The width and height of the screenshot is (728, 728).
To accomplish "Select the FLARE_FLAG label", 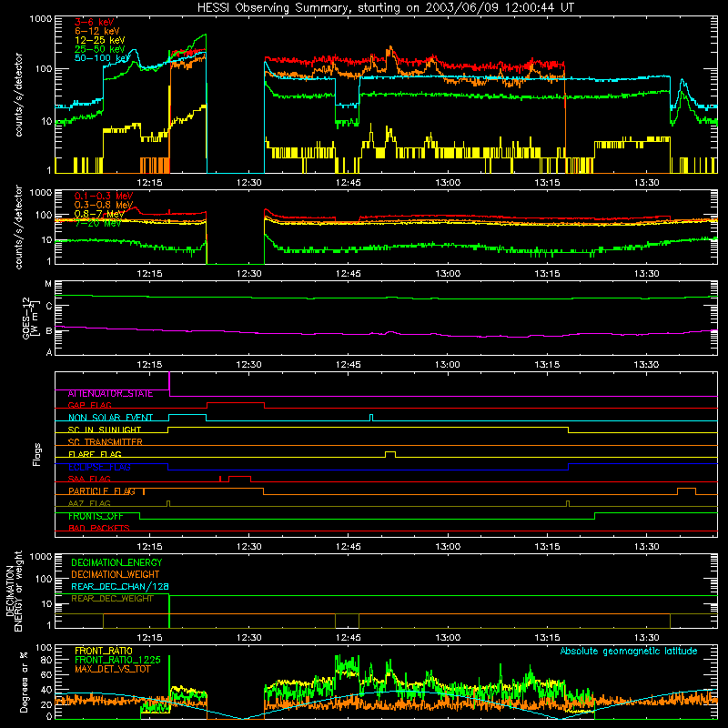I will (x=95, y=454).
